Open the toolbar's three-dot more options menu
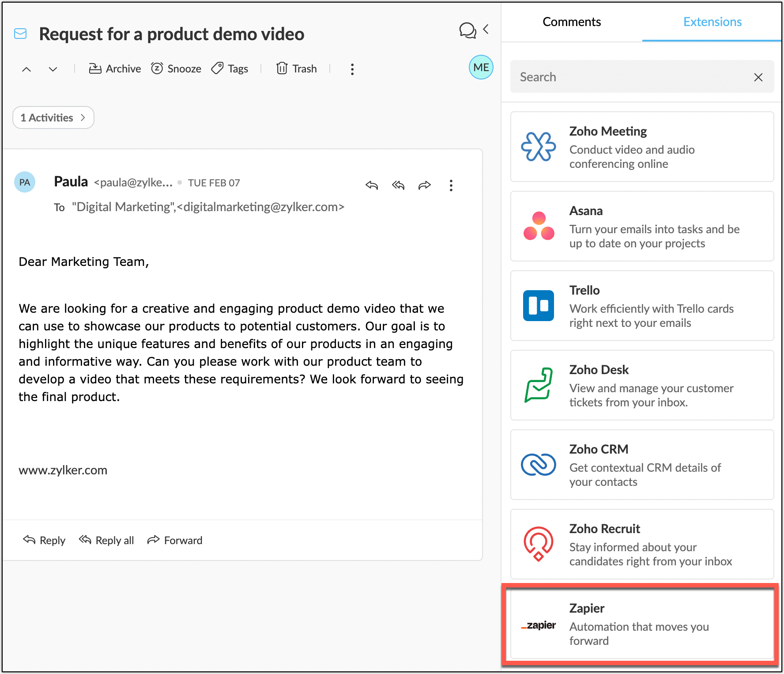Image resolution: width=784 pixels, height=674 pixels. [x=352, y=69]
